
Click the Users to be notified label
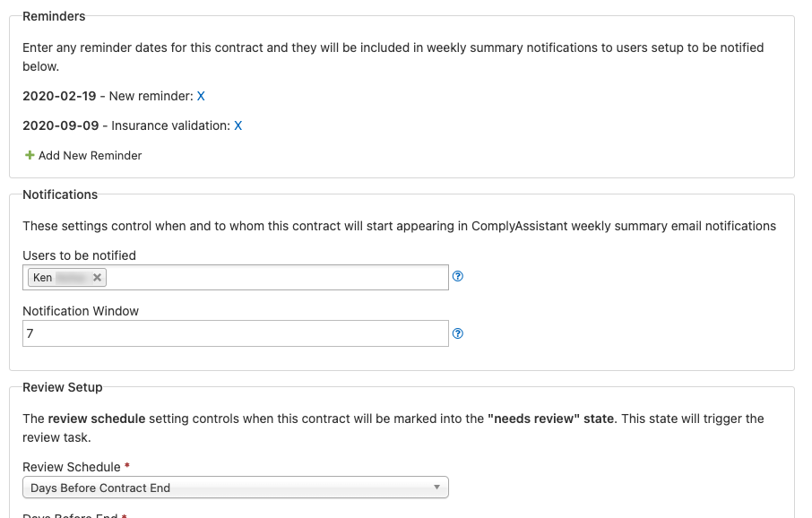[x=79, y=255]
